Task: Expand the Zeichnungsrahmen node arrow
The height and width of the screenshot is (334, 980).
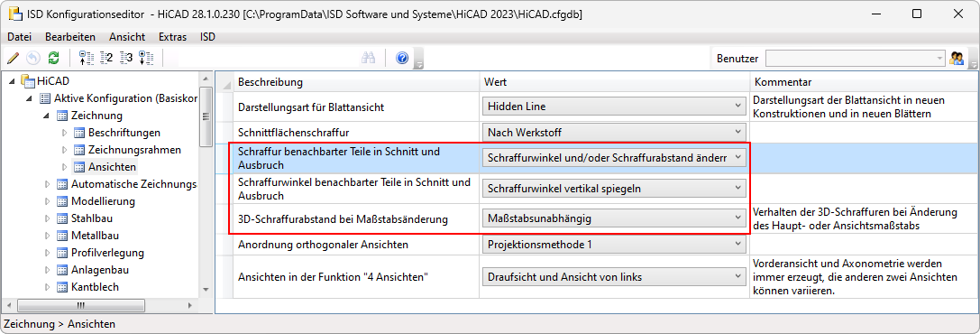Action: pos(64,150)
